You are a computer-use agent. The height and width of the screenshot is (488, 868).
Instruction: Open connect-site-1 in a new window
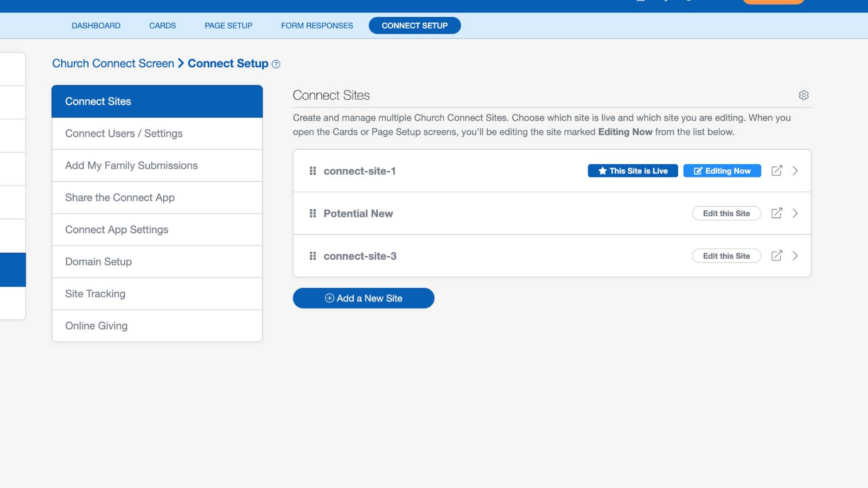point(777,171)
